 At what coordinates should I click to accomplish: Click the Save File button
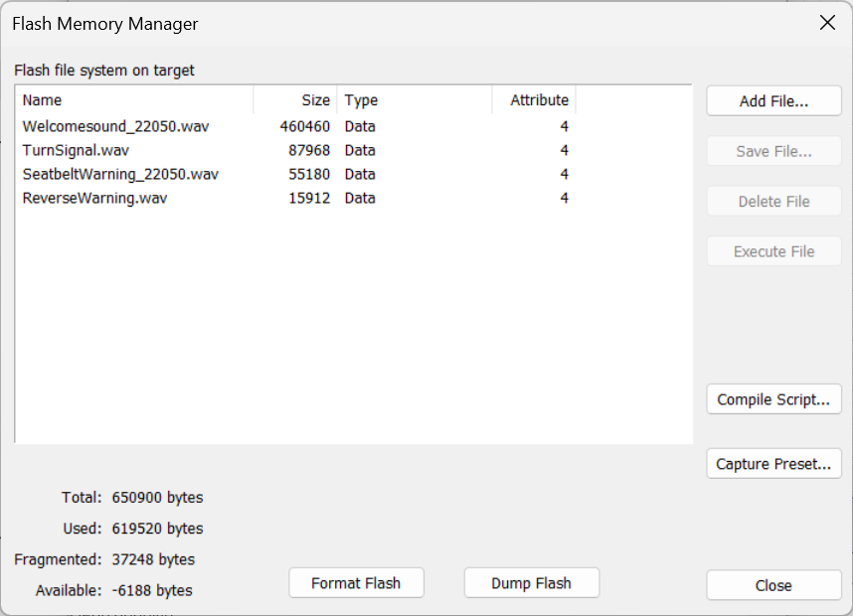773,151
